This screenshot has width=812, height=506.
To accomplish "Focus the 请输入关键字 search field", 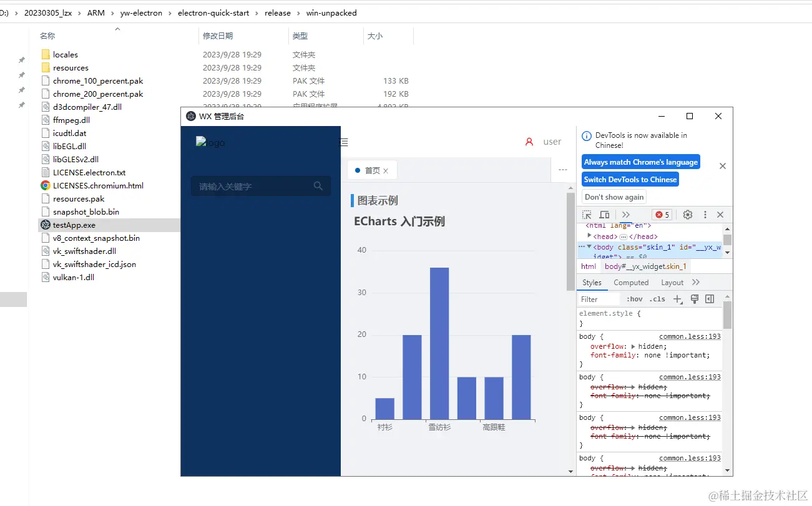I will [261, 186].
